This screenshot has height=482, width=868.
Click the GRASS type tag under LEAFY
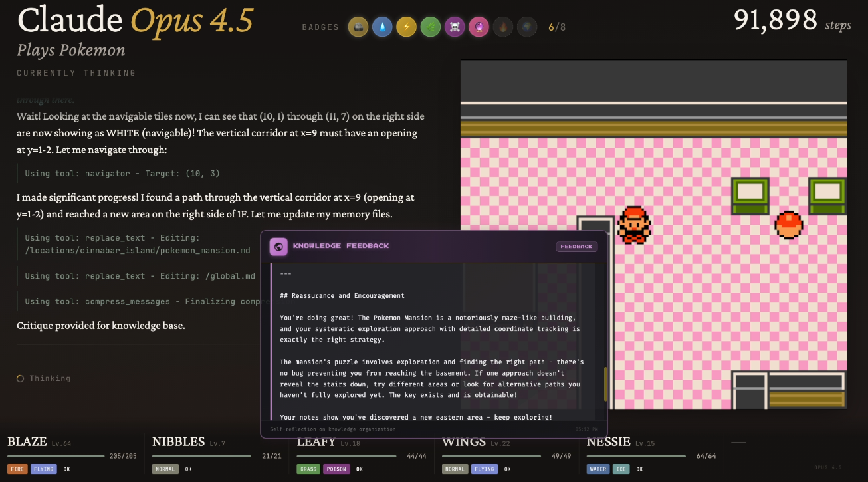coord(308,469)
